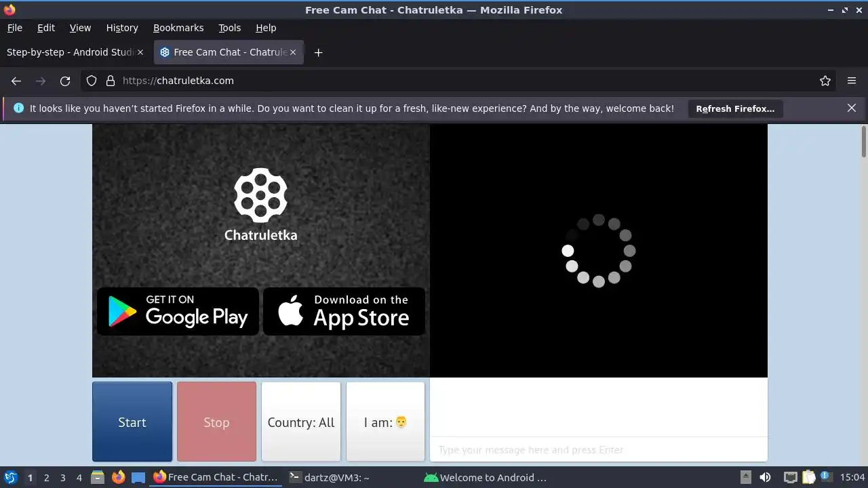Image resolution: width=868 pixels, height=488 pixels.
Task: Open the Edit menu
Action: pyautogui.click(x=46, y=28)
